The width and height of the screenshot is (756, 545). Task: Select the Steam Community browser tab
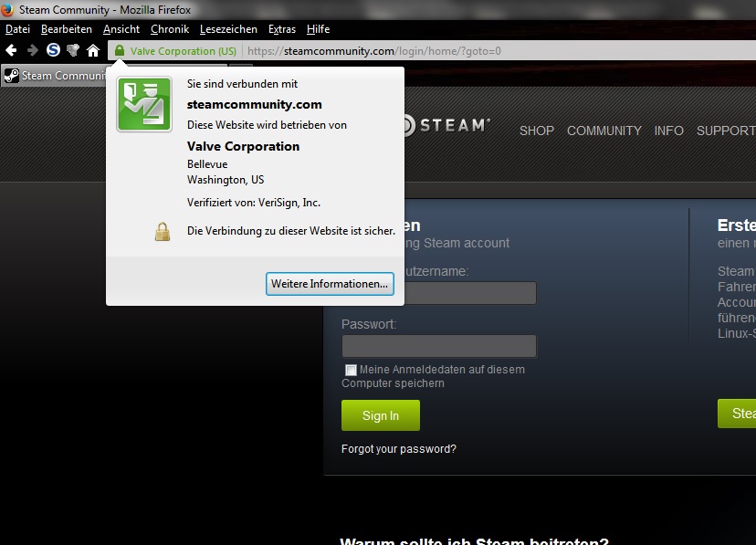(54, 76)
